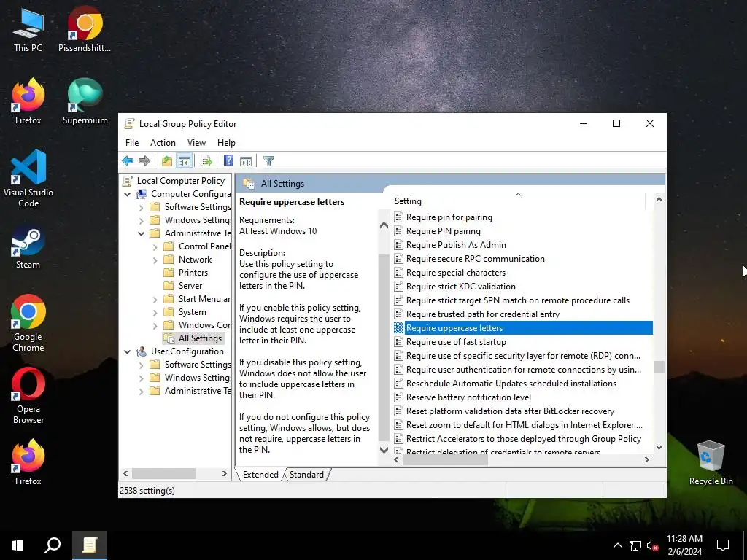Open the Opera Browser desktop shortcut
Screen dimensions: 747x560
coord(28,395)
